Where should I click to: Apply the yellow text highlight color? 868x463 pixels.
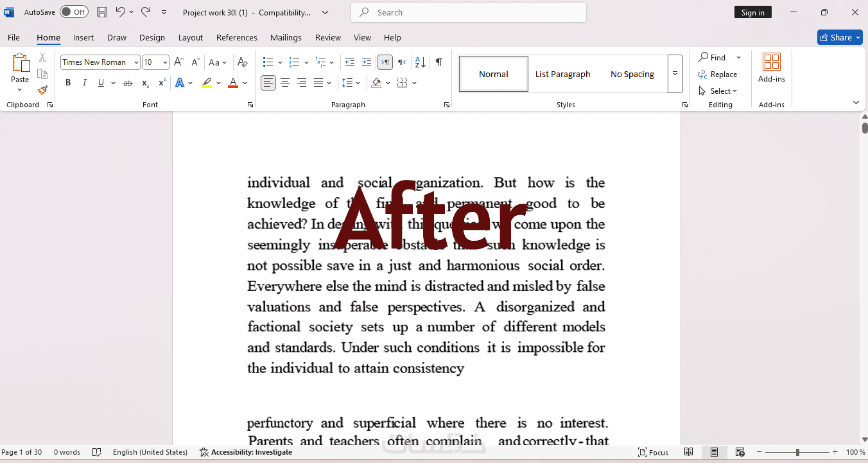click(x=207, y=83)
